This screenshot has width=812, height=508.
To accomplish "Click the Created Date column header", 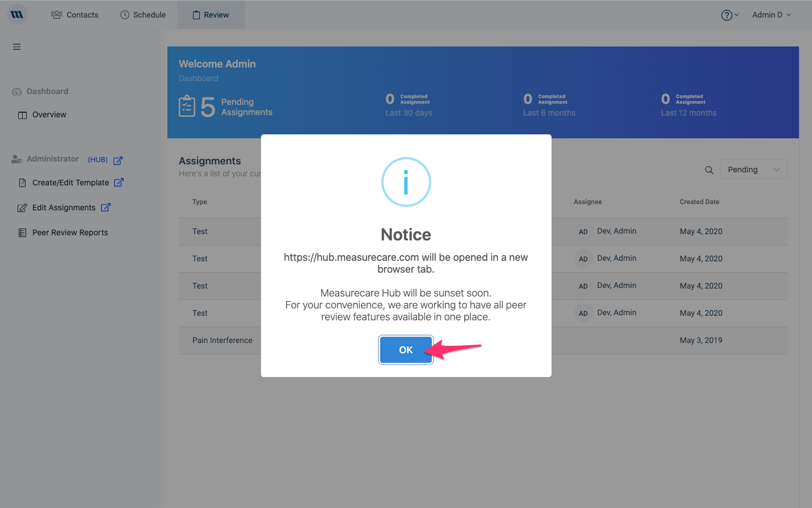I will click(700, 202).
